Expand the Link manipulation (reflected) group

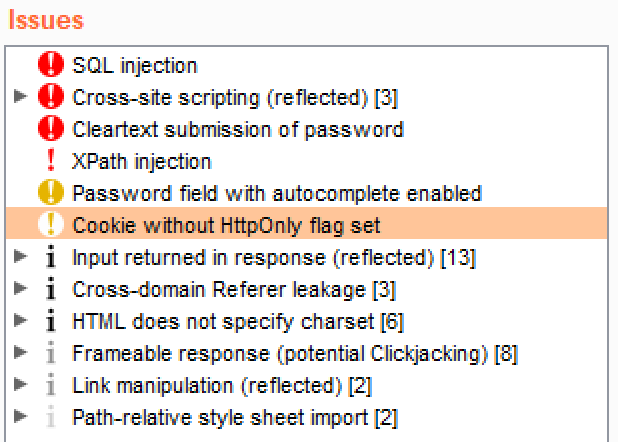click(x=21, y=386)
